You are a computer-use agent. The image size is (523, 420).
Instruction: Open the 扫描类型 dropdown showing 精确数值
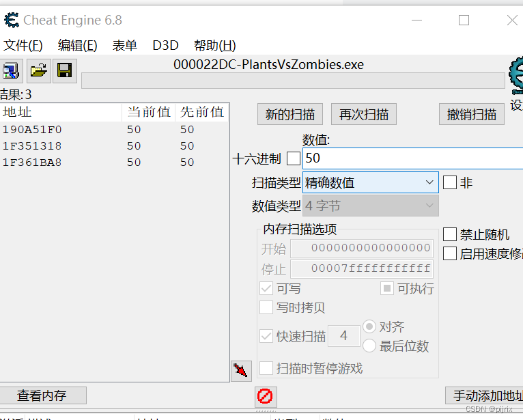point(370,182)
